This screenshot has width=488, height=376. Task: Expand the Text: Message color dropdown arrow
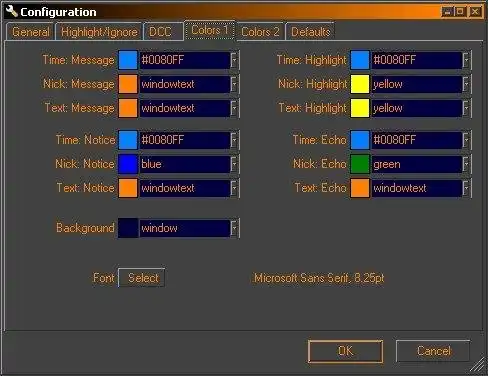(x=235, y=108)
